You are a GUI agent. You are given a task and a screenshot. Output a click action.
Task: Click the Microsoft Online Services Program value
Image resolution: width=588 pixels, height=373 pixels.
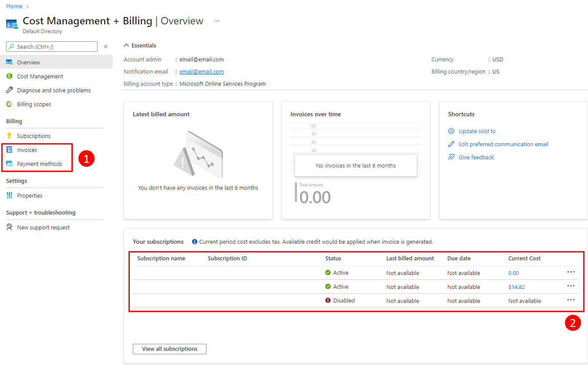223,84
